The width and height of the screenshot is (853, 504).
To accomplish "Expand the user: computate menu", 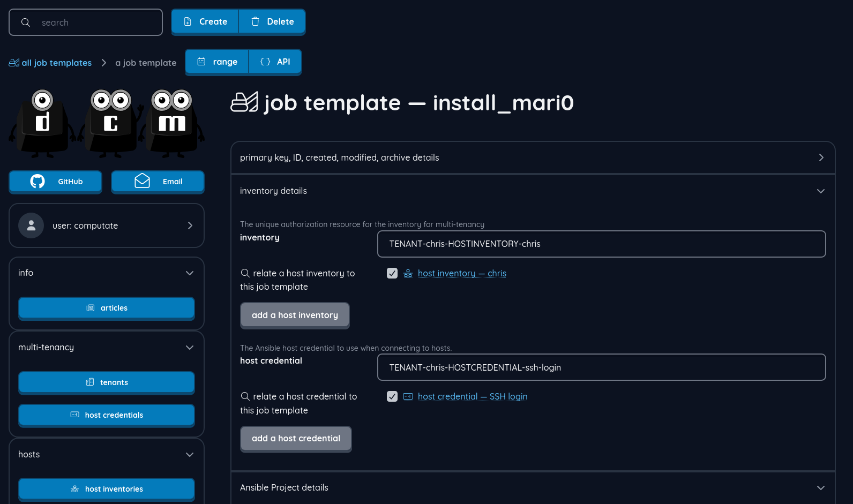I will coord(107,225).
